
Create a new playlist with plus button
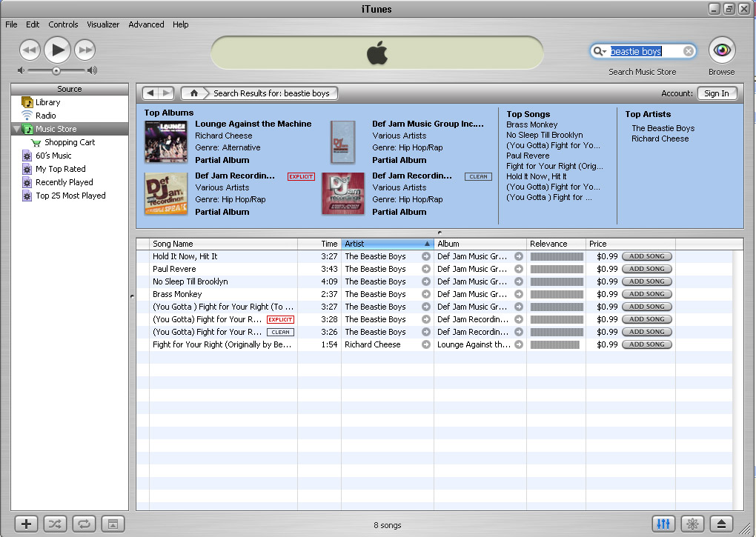tap(27, 524)
